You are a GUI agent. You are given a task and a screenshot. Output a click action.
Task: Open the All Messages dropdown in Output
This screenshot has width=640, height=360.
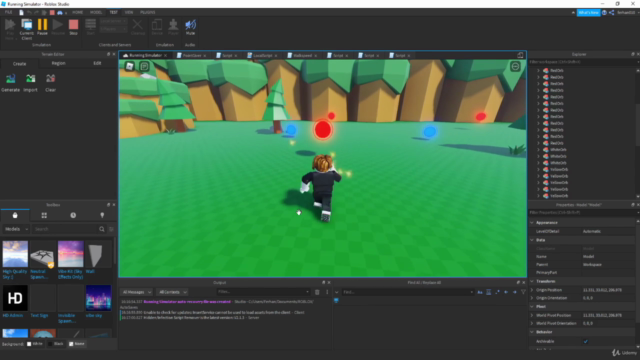click(137, 292)
